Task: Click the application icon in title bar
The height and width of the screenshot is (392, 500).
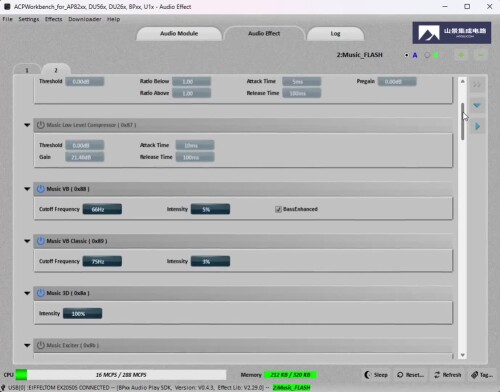Action: tap(7, 6)
